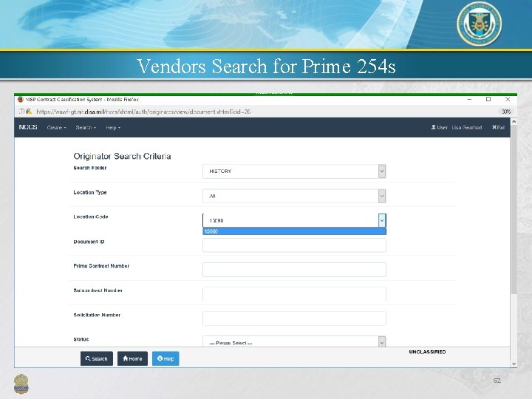Click the 30% zoom indicator
532x399 pixels.
(506, 112)
